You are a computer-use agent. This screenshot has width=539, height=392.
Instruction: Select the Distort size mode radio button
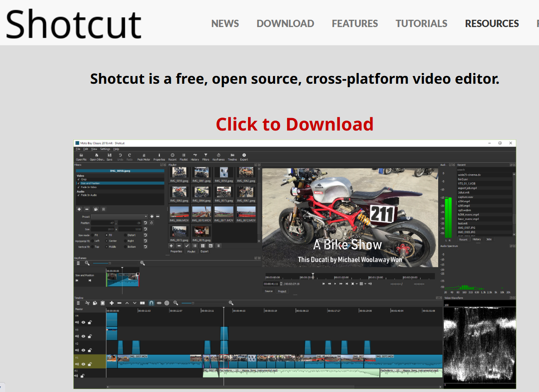[x=125, y=235]
